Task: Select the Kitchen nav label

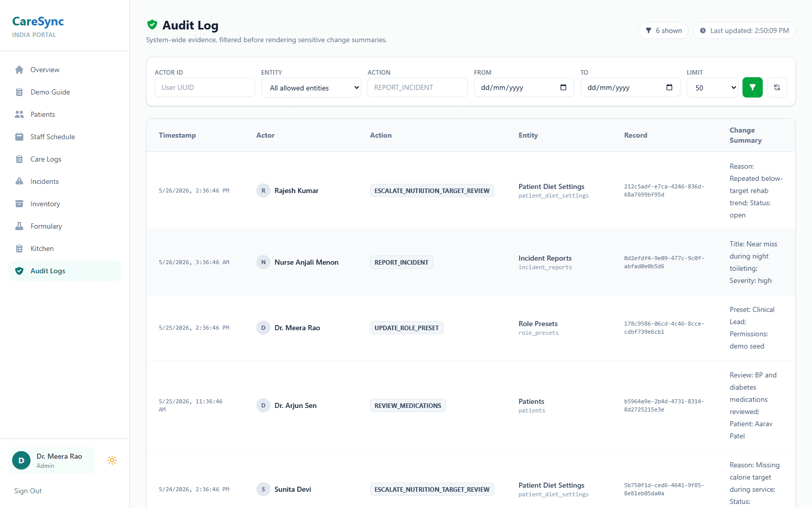Action: point(42,248)
